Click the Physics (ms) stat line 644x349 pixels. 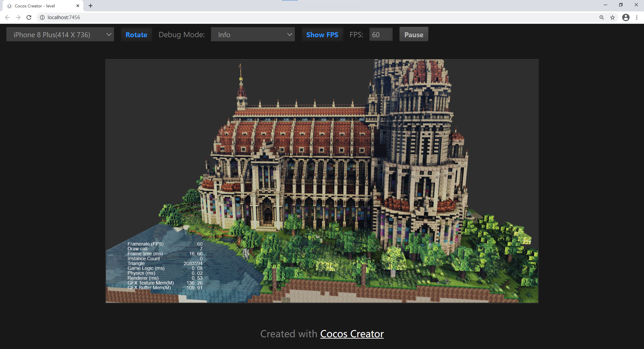[165, 273]
